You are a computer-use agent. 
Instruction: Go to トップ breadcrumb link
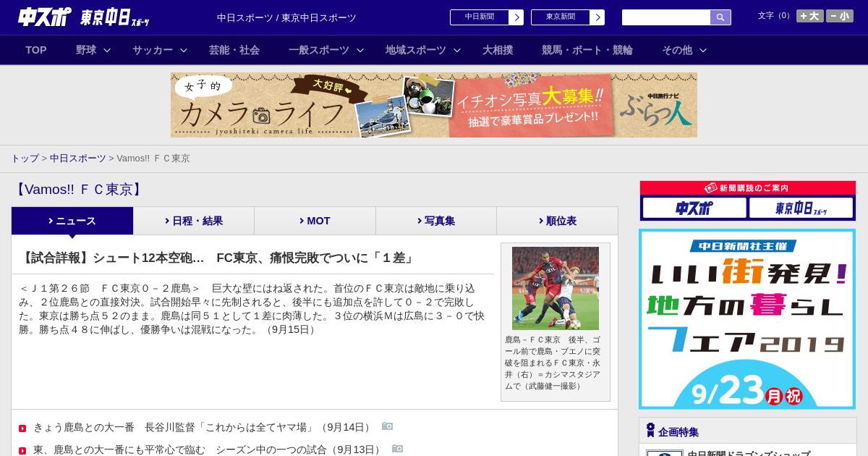(x=25, y=158)
